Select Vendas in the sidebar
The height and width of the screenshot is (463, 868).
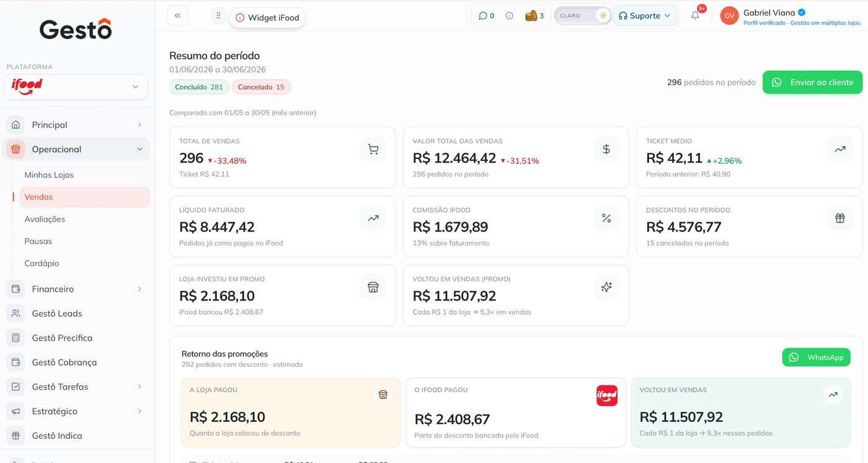[84, 197]
